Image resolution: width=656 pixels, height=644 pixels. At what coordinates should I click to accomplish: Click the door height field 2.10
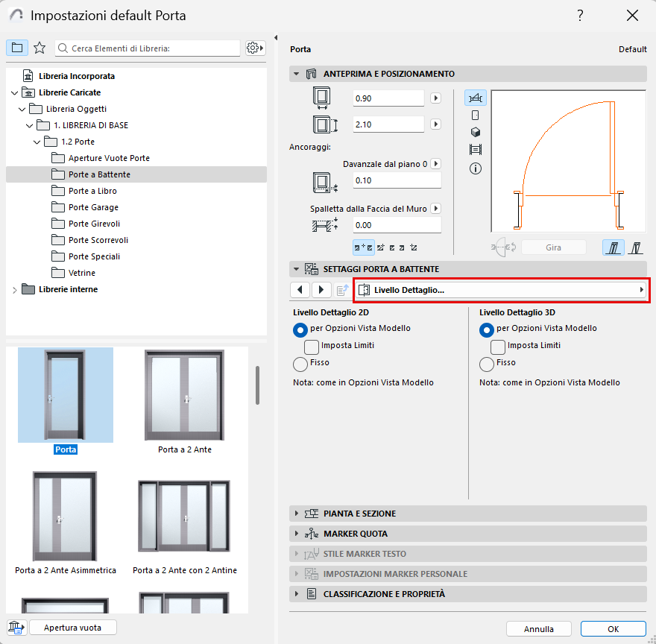click(x=388, y=124)
